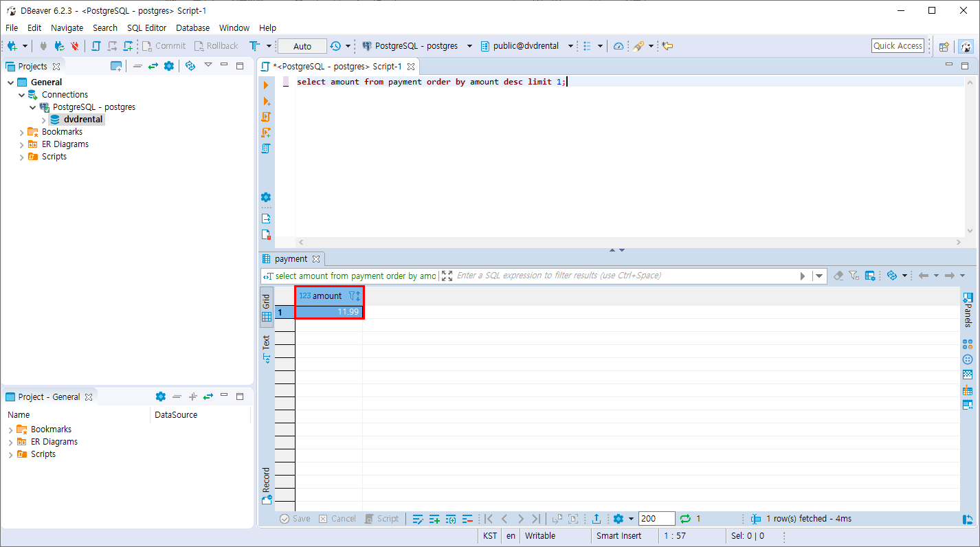Click the back to last edit location arrow
The height and width of the screenshot is (547, 980).
pos(667,46)
